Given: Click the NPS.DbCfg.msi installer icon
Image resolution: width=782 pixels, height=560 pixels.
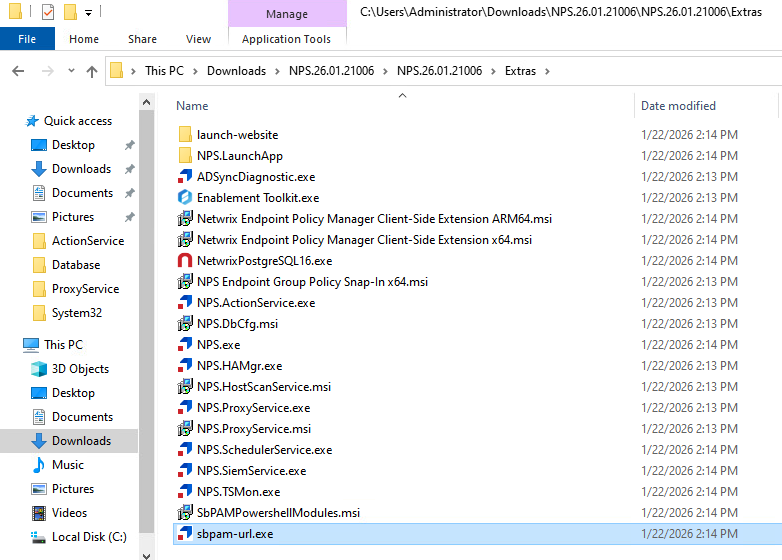Looking at the screenshot, I should pyautogui.click(x=185, y=324).
